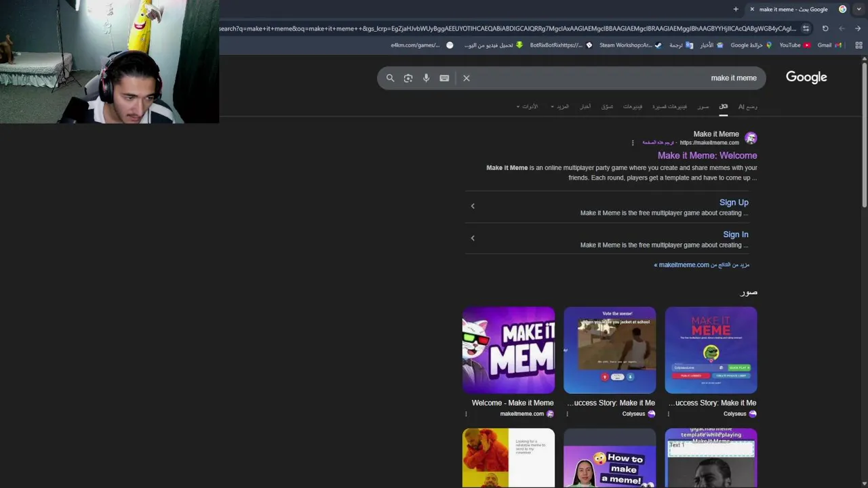
Task: Click translate this page link
Action: 658,143
